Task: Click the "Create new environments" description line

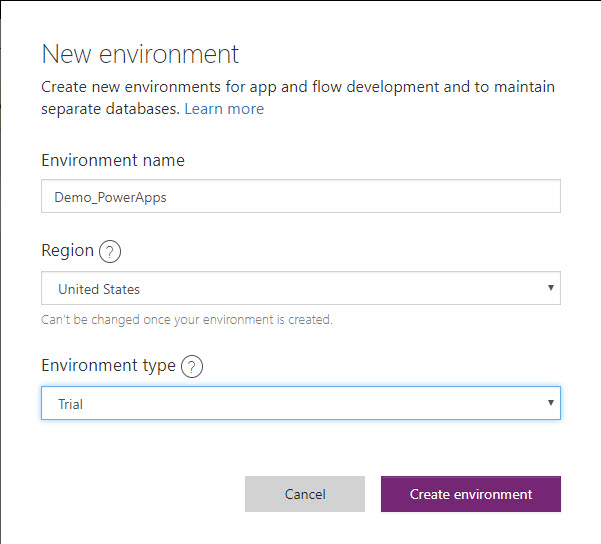Action: tap(297, 87)
